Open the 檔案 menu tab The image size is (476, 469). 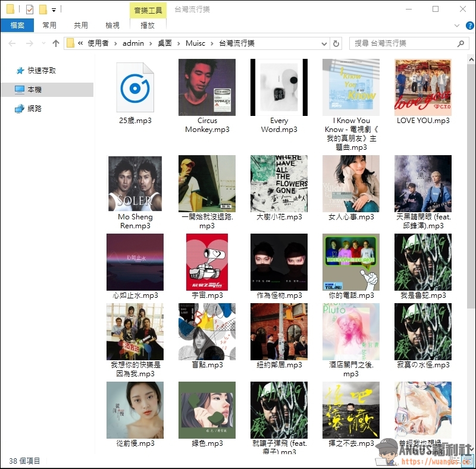point(17,26)
